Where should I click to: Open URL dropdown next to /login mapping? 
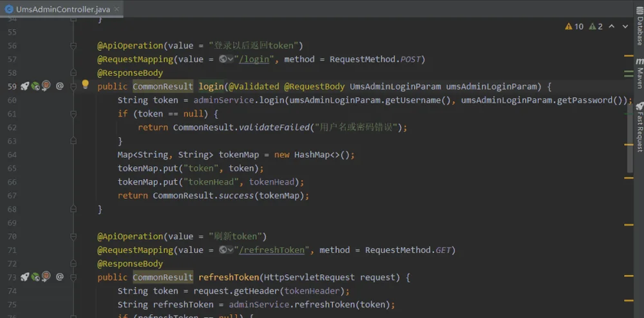click(x=226, y=59)
